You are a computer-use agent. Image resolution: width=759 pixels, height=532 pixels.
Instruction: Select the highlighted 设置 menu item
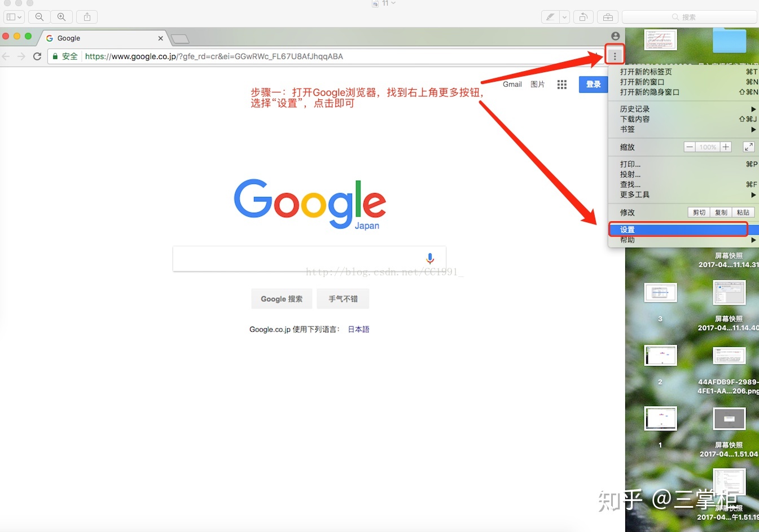(684, 230)
